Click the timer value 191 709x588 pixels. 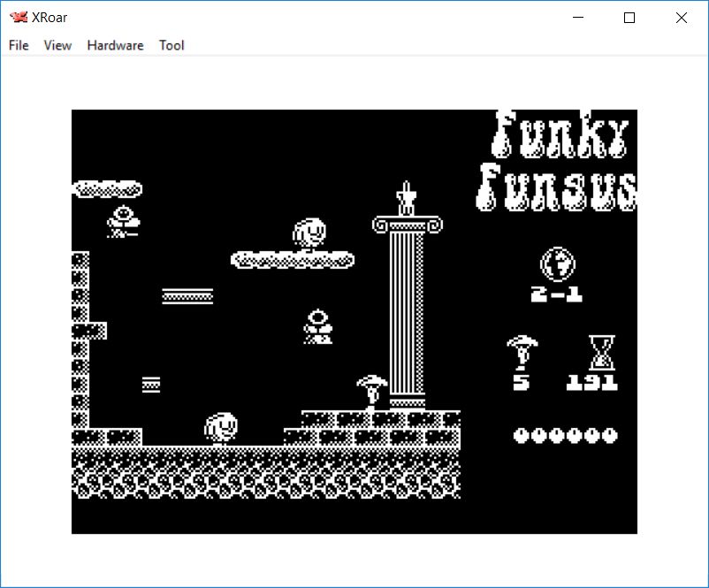coord(592,383)
